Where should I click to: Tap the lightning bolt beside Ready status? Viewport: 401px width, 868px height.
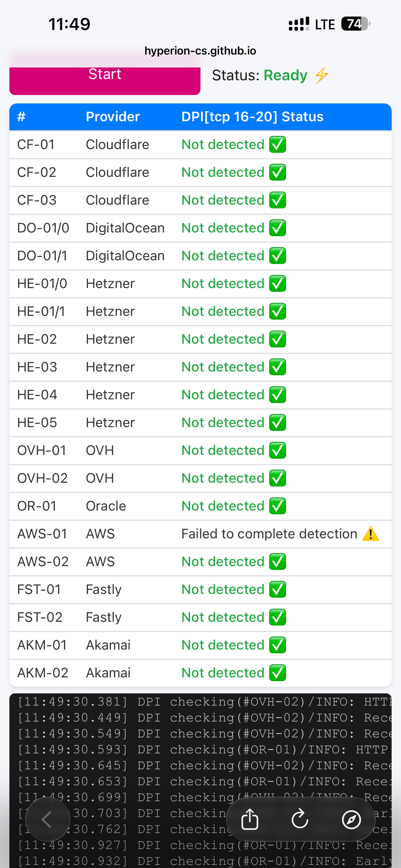(x=322, y=75)
